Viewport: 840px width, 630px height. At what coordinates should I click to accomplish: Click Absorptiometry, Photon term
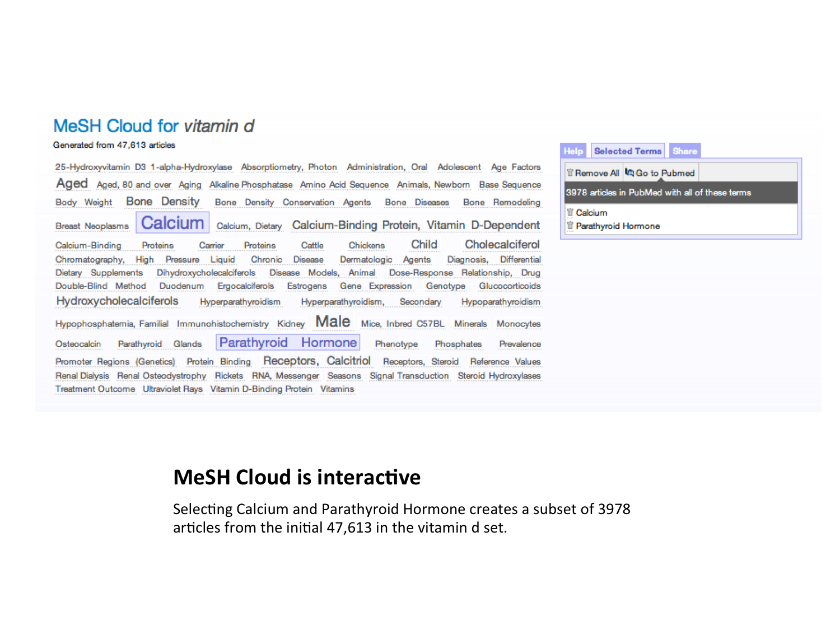[289, 167]
